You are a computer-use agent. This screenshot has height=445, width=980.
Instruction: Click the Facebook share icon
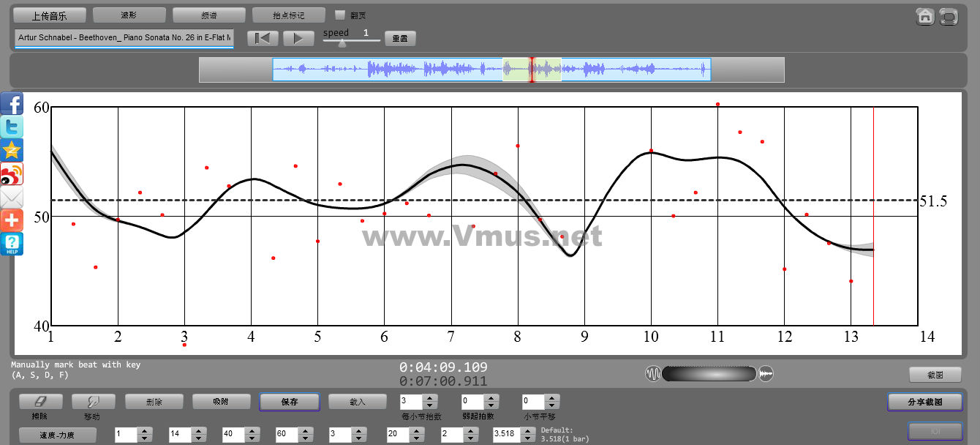(x=12, y=104)
